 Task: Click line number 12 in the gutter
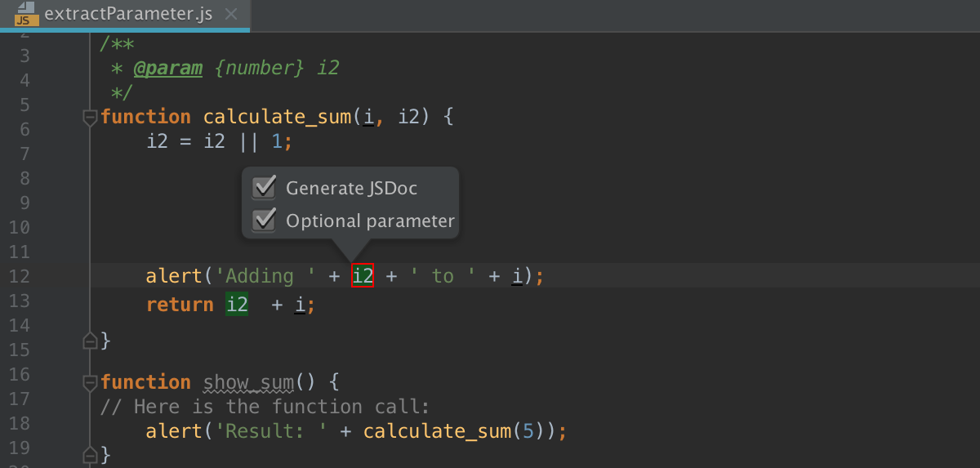pyautogui.click(x=19, y=276)
